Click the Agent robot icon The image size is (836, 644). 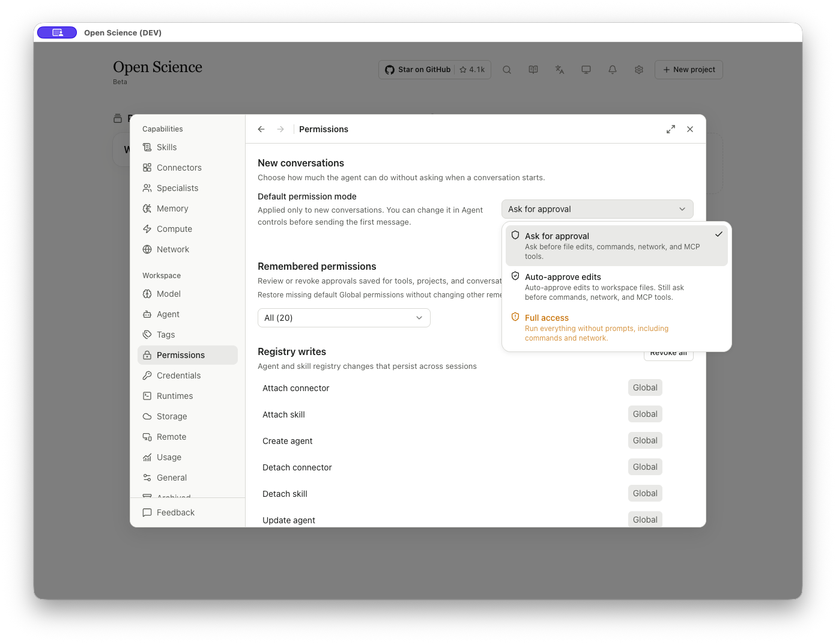[147, 314]
